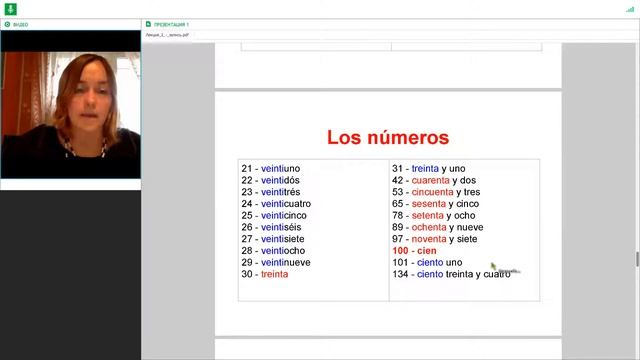Click the '27 - veintisiete' row

(273, 239)
